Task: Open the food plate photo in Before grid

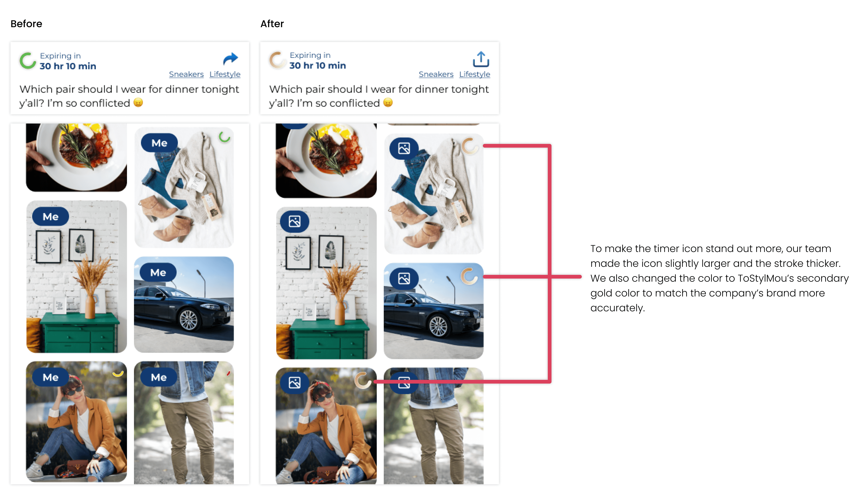Action: (76, 157)
